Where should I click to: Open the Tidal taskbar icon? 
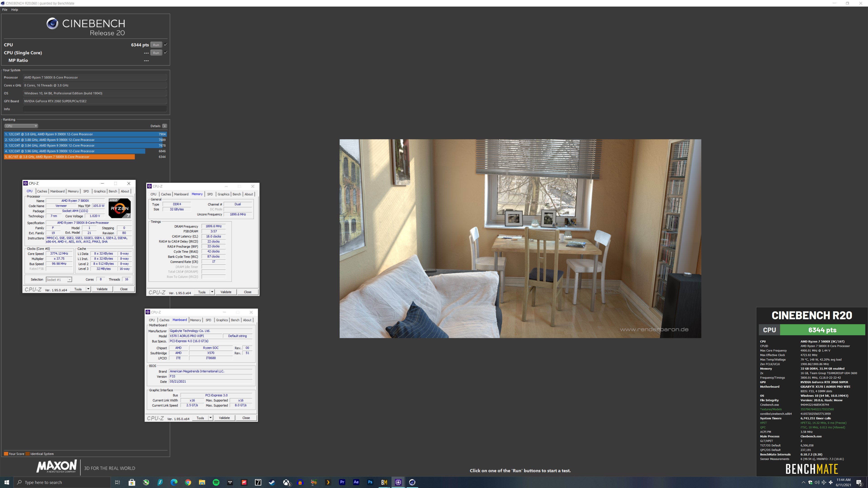[230, 482]
